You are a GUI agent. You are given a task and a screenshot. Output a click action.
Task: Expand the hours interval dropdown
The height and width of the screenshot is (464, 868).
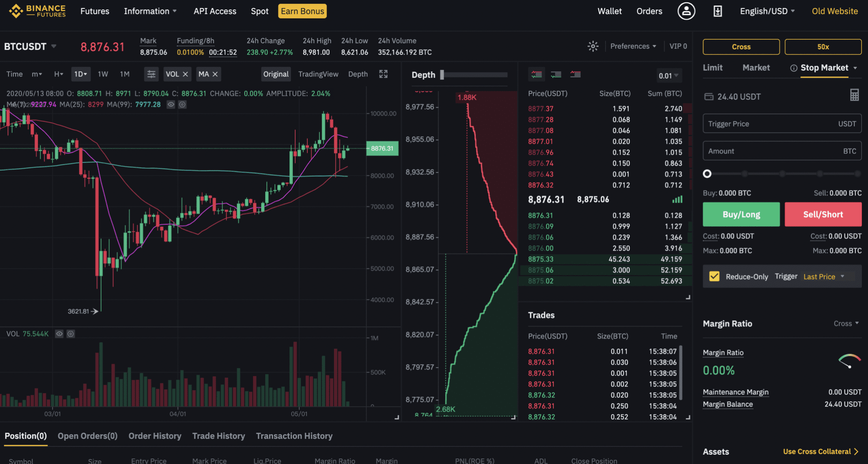(x=58, y=74)
